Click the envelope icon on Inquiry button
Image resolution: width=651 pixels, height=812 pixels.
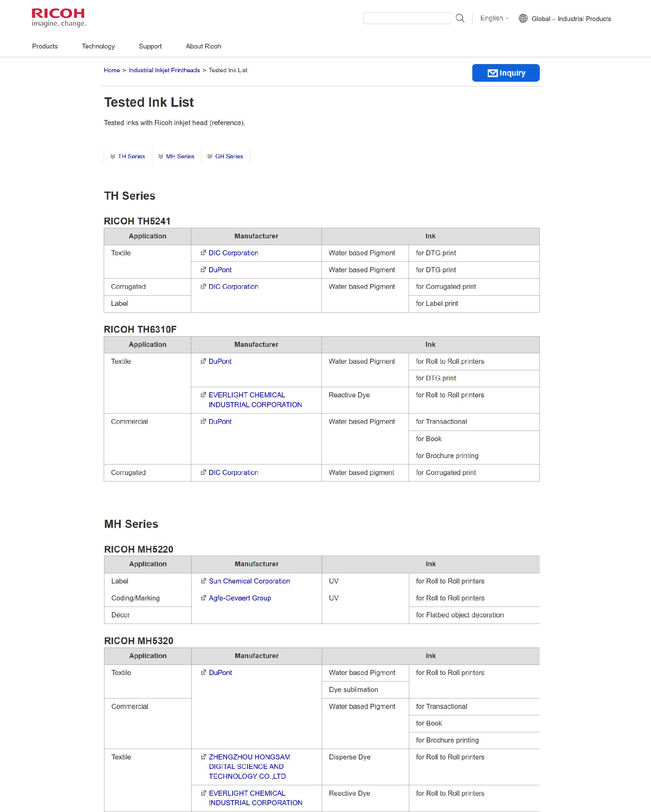click(x=492, y=73)
